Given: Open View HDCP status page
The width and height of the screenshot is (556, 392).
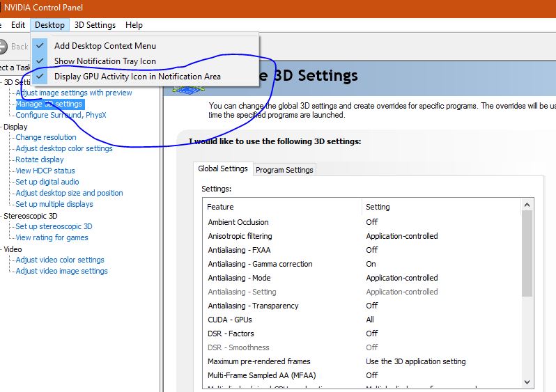Looking at the screenshot, I should pyautogui.click(x=45, y=171).
